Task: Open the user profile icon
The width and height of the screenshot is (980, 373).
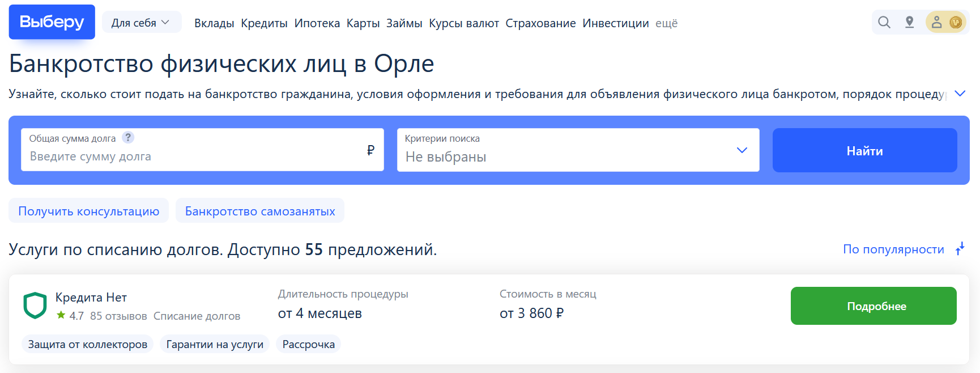Action: coord(936,22)
